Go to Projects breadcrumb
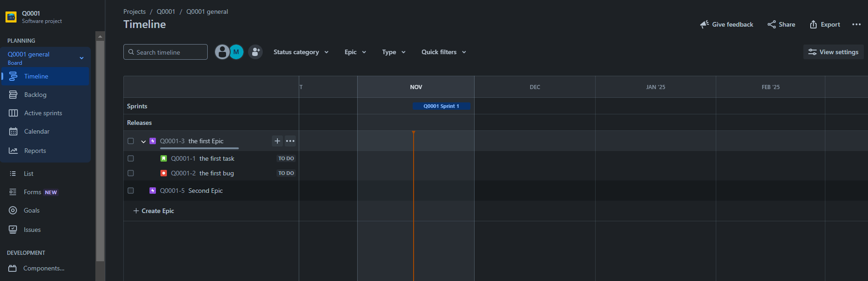This screenshot has height=281, width=868. tap(134, 11)
